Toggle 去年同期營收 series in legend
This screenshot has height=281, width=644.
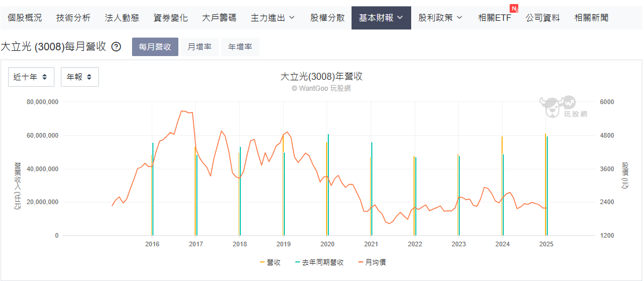pyautogui.click(x=319, y=262)
